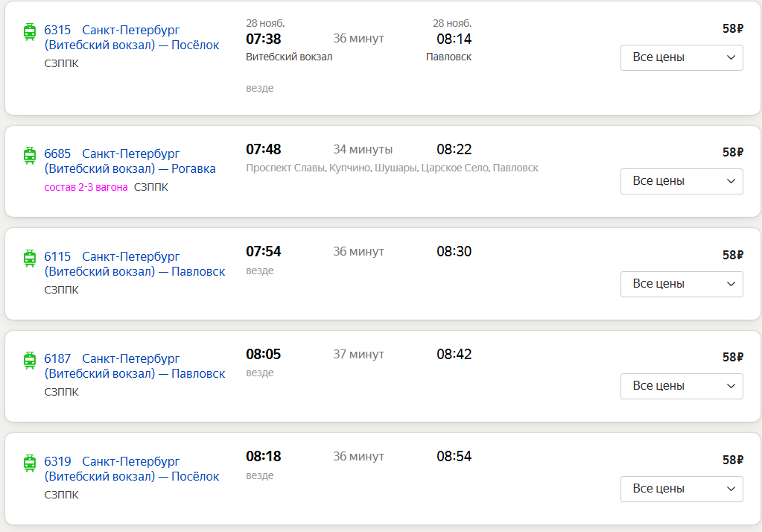Open the train 6319 route to Посёлок
Screen dimensions: 762x532
point(132,469)
